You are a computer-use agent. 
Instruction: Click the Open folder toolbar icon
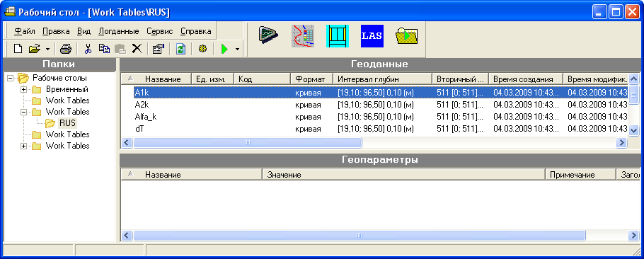[34, 49]
